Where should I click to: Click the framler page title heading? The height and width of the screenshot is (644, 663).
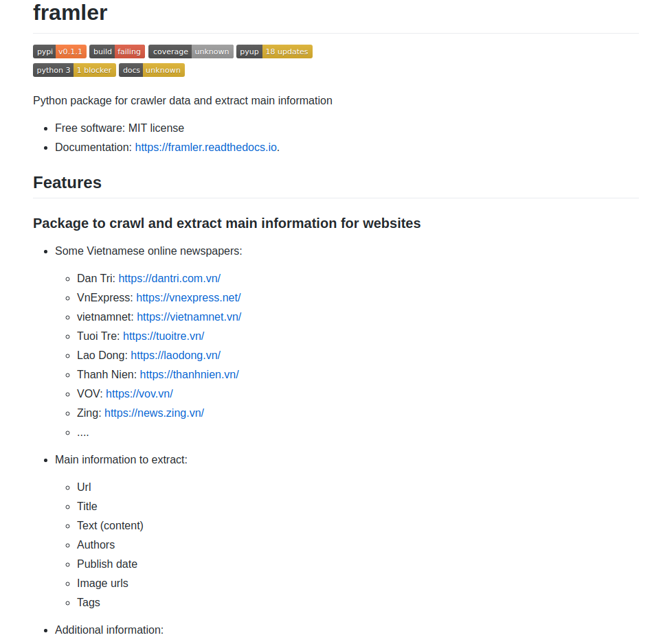pyautogui.click(x=70, y=12)
